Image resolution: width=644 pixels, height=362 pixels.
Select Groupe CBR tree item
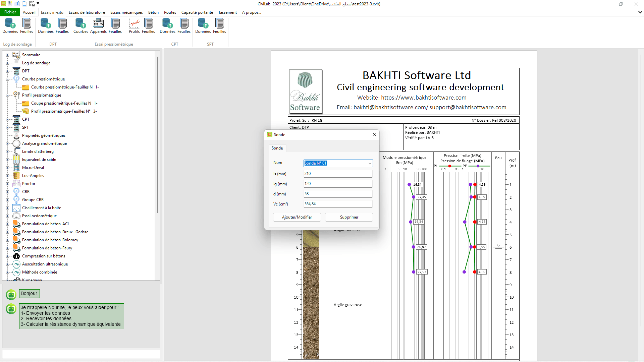[33, 200]
